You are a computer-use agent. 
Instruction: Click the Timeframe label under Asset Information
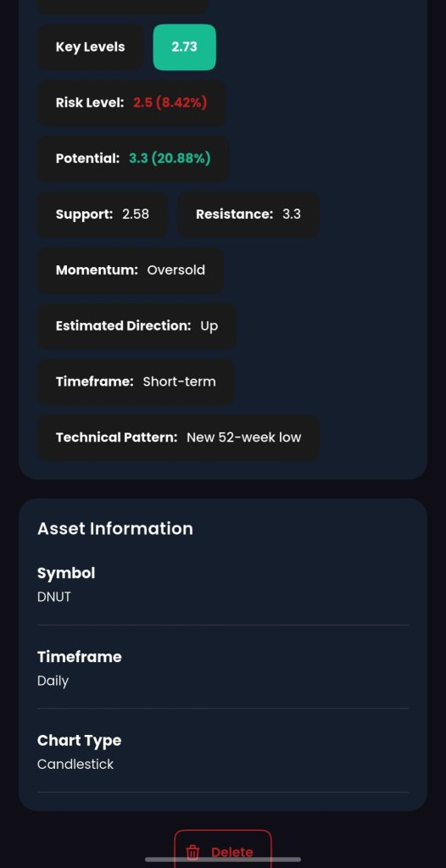point(79,657)
